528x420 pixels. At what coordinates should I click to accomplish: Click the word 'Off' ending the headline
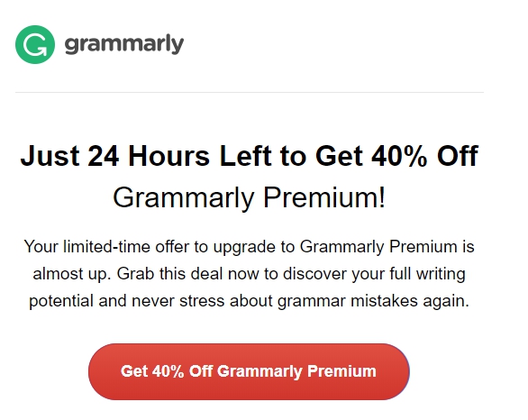pos(458,156)
